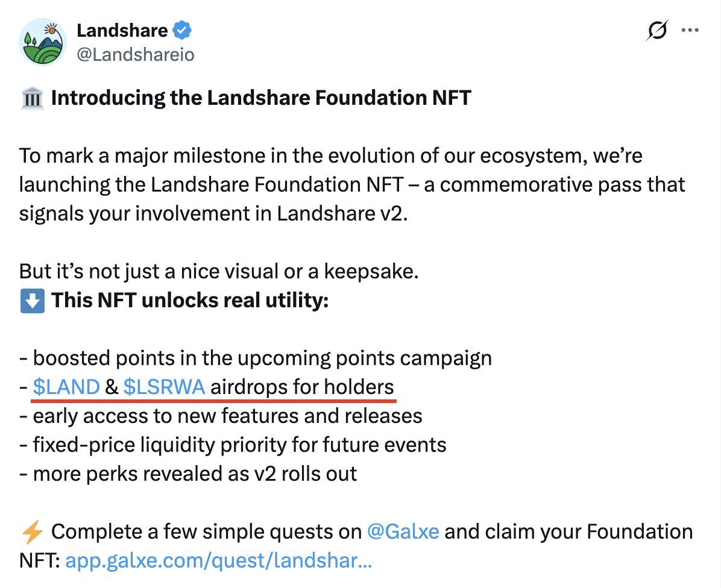Click the 'boosted points' bullet line
721x588 pixels.
(256, 358)
